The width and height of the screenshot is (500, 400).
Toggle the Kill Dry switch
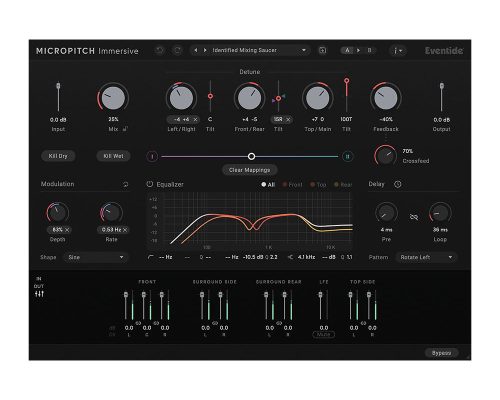[x=58, y=156]
